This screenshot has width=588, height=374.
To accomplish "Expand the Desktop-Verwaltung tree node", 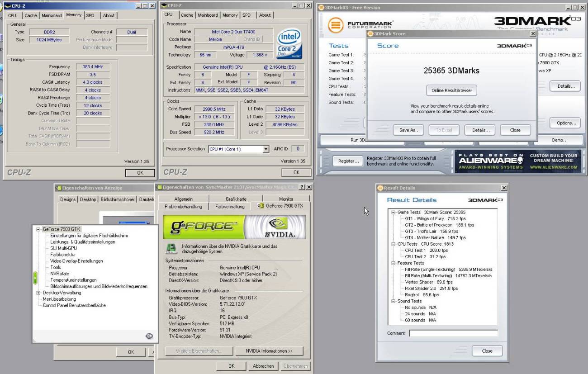I will [x=38, y=293].
